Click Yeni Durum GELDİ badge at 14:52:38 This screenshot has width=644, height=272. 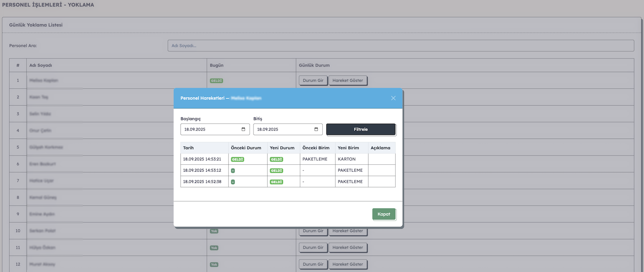pyautogui.click(x=277, y=182)
